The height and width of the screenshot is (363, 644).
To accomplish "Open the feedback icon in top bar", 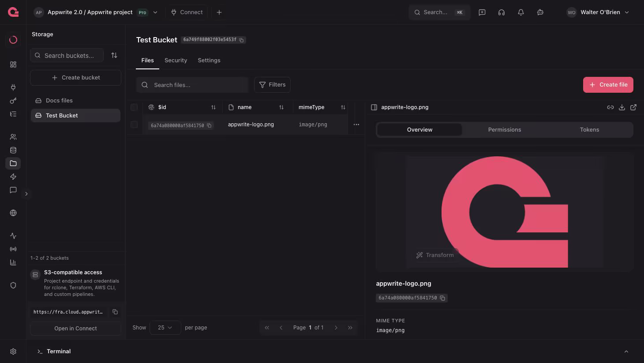I will pyautogui.click(x=482, y=12).
